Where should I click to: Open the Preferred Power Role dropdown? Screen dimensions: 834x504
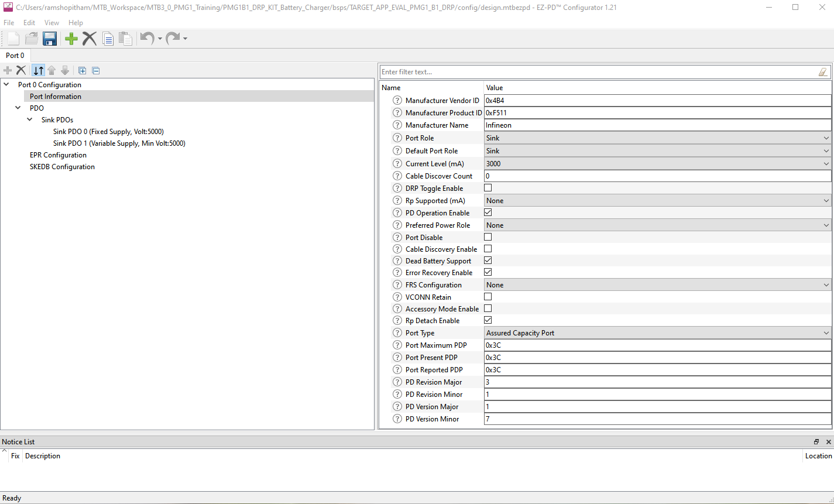pyautogui.click(x=658, y=225)
